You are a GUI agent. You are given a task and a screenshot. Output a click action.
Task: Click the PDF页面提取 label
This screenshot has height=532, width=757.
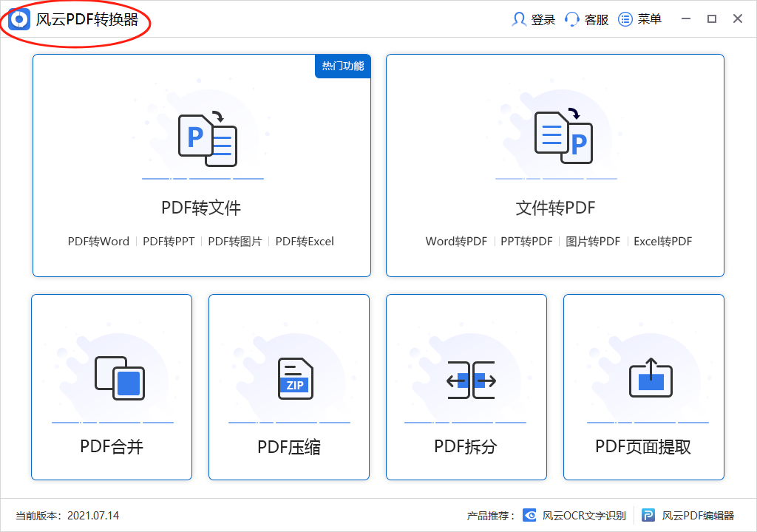click(643, 446)
